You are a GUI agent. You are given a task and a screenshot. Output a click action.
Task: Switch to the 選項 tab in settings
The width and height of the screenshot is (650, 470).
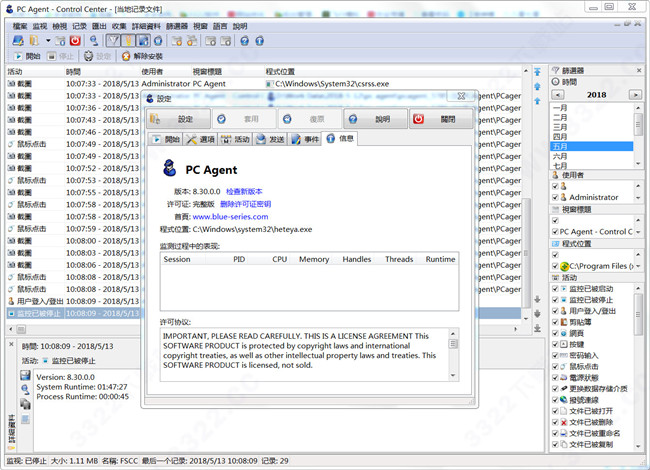click(202, 139)
